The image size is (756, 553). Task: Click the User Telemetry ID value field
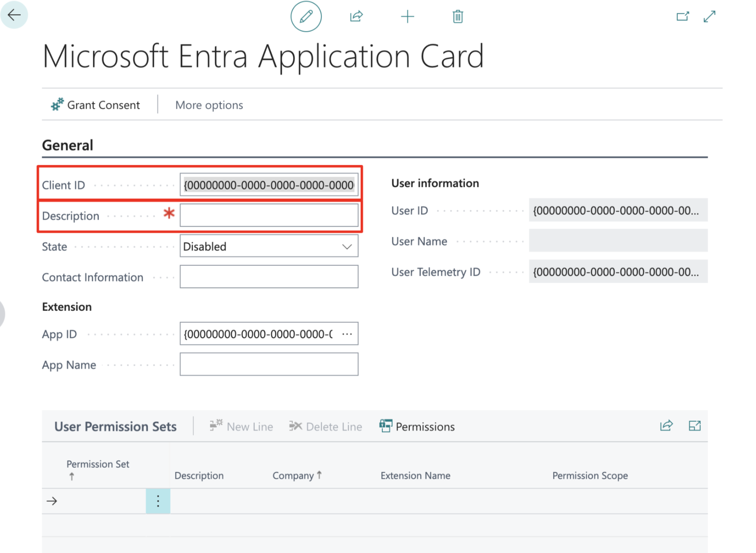coord(618,271)
